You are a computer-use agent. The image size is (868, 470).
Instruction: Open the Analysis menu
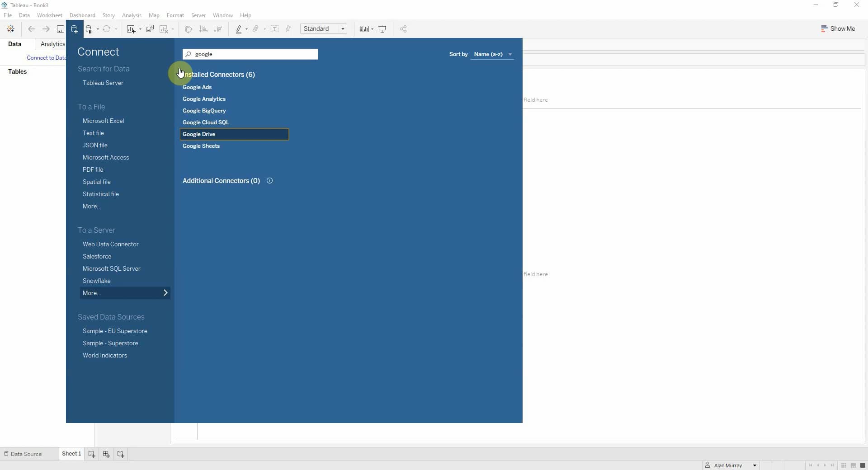tap(132, 15)
